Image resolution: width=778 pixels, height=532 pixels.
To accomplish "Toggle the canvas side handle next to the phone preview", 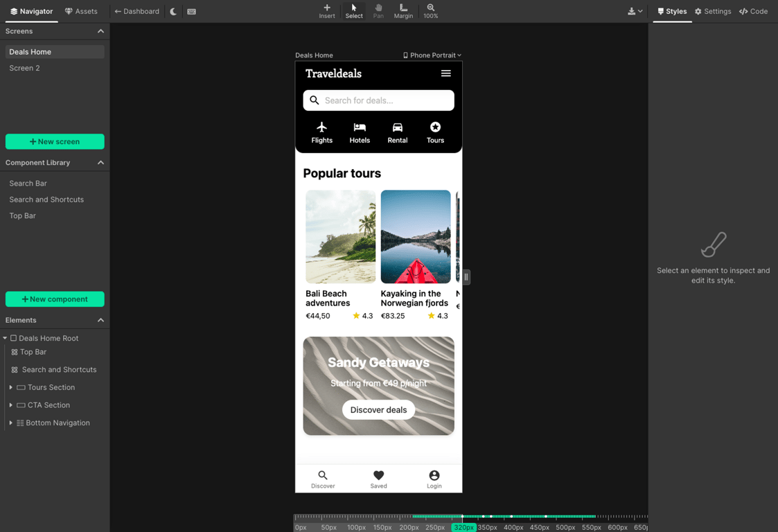I will click(x=465, y=276).
